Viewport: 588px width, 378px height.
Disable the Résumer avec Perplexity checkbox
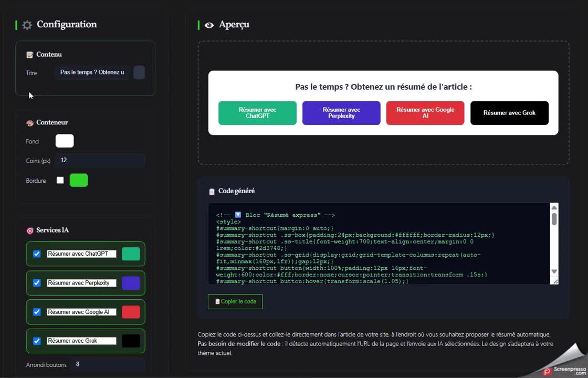coord(37,283)
